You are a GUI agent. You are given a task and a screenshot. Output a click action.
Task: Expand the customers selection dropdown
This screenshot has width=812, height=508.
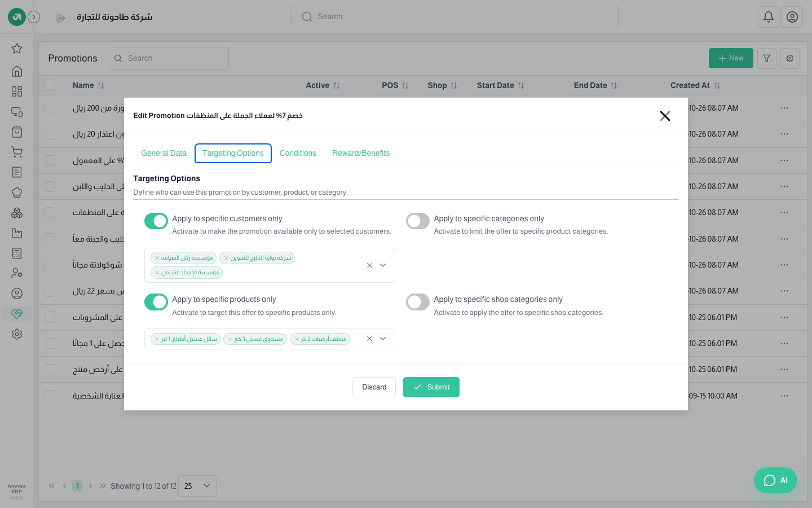(x=383, y=265)
